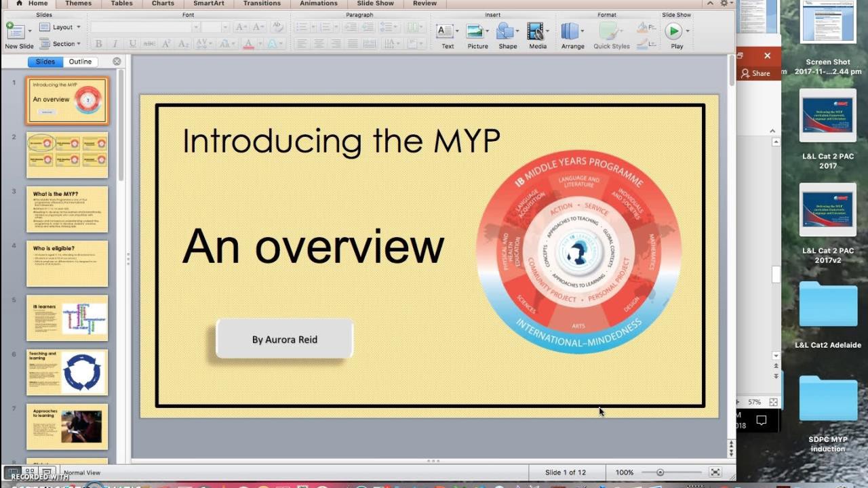Open the font name combo box
Screen dimensions: 868x488
pyautogui.click(x=144, y=27)
